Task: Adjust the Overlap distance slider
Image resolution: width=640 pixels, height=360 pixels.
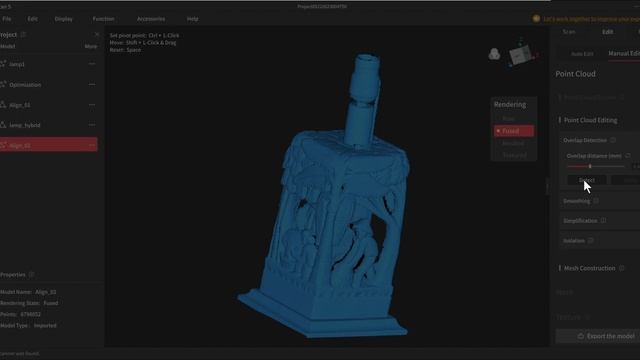Action: 590,166
